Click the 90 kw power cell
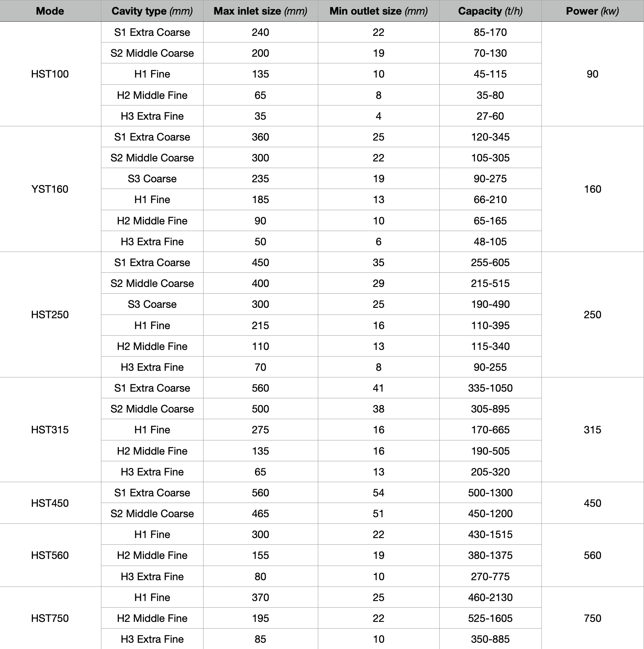The height and width of the screenshot is (649, 644). pos(592,74)
